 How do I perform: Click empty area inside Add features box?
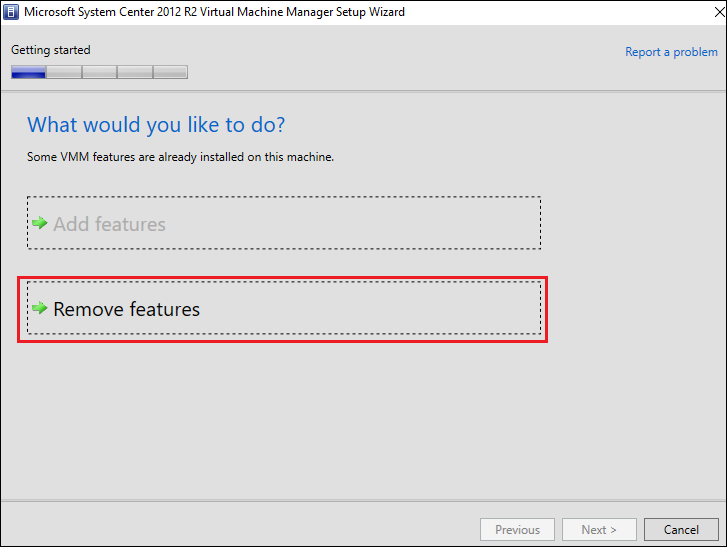click(x=380, y=224)
